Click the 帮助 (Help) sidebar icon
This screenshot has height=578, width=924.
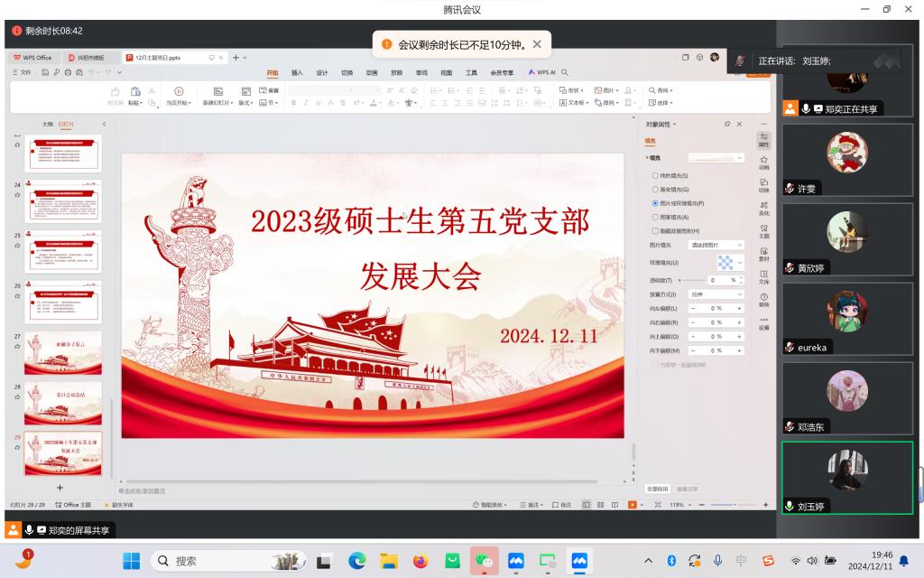click(763, 300)
